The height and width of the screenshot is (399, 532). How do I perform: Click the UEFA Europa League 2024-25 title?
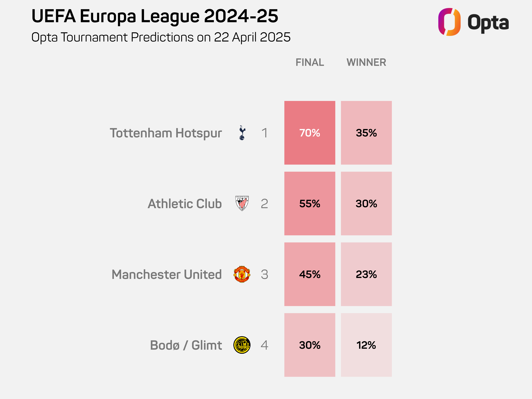pyautogui.click(x=155, y=16)
